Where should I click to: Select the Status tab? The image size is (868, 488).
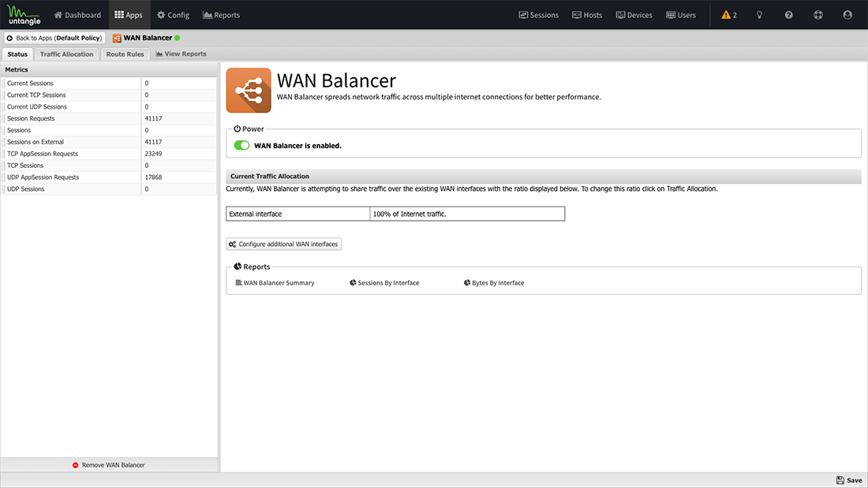tap(17, 54)
